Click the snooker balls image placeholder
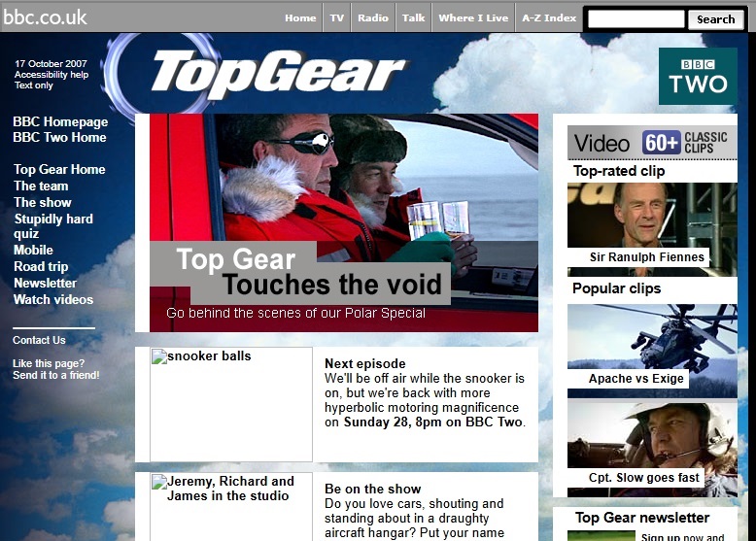 (x=231, y=404)
